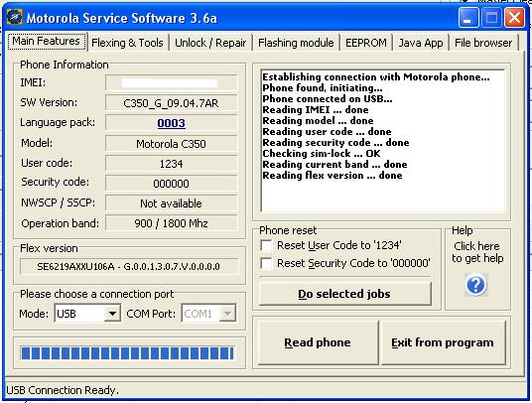This screenshot has width=532, height=403.
Task: Click the Do selected jobs button
Action: 344,294
